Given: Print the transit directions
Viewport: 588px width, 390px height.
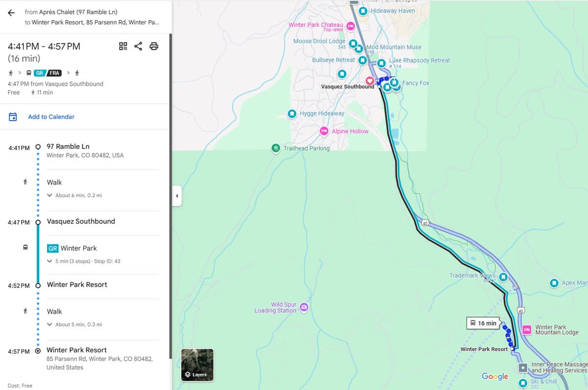Looking at the screenshot, I should pos(154,46).
